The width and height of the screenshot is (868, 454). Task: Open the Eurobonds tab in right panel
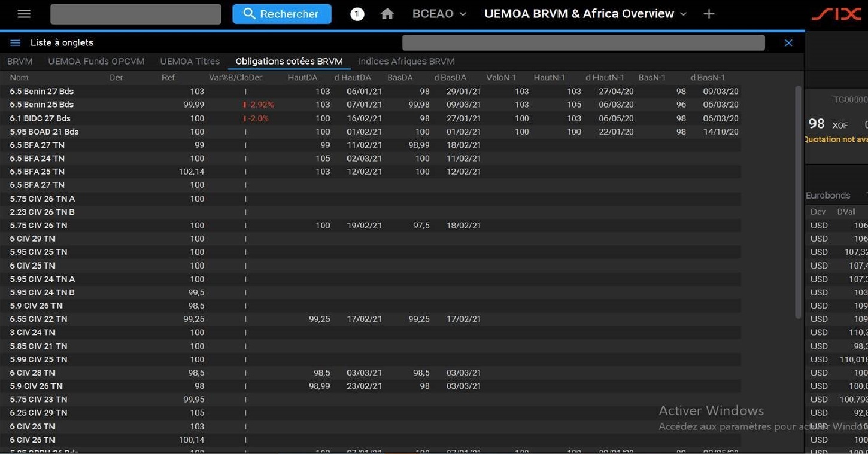(828, 196)
